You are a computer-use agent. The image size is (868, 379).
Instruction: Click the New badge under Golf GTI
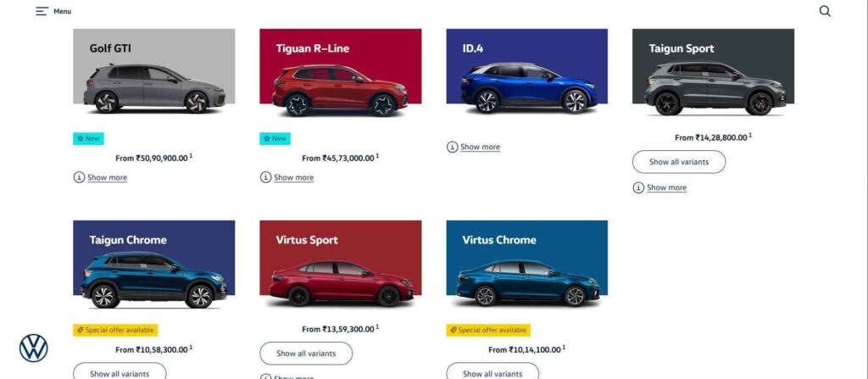pyautogui.click(x=88, y=138)
